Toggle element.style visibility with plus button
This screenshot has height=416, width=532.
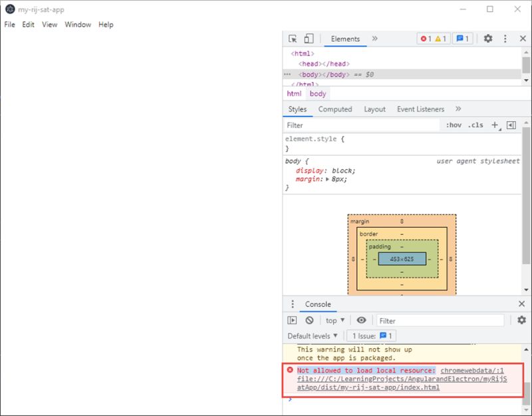point(495,124)
